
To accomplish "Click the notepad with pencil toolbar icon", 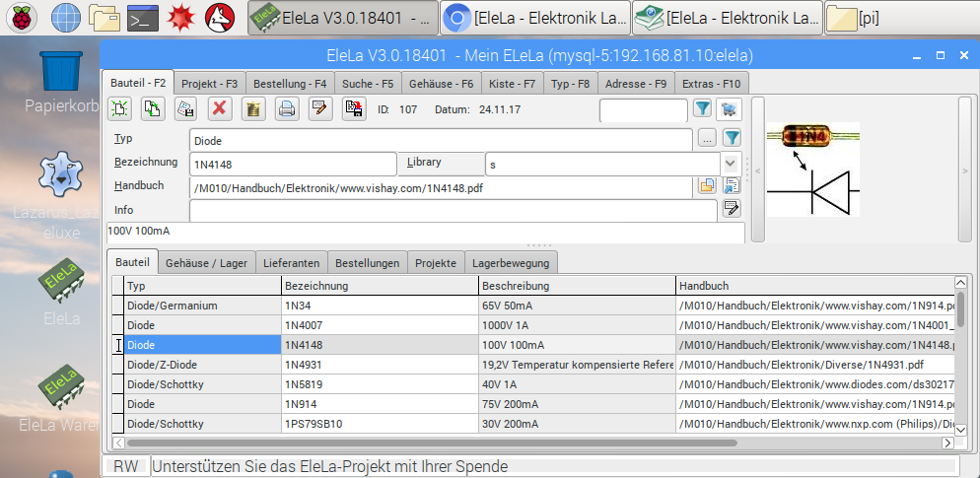I will [320, 108].
